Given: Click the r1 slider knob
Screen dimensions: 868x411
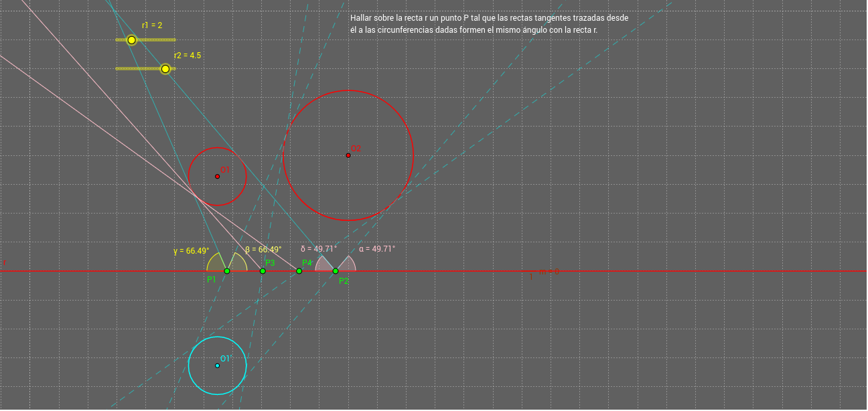Looking at the screenshot, I should pyautogui.click(x=132, y=40).
